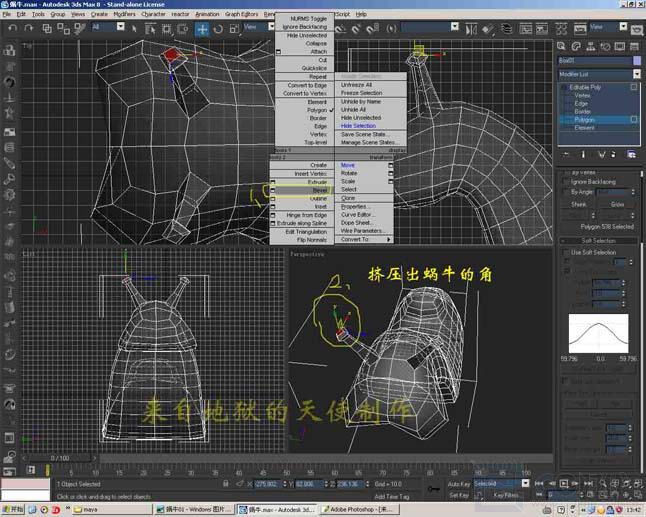Open the render type View dropdown
The image size is (646, 517).
point(623,27)
